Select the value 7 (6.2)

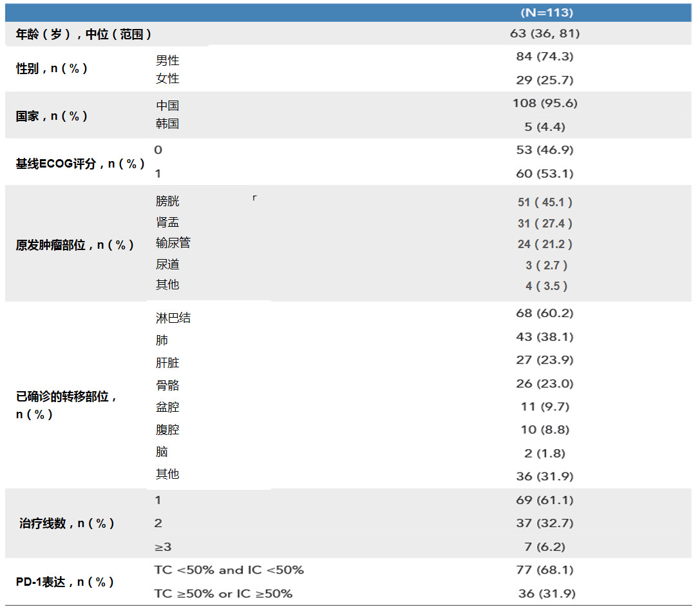(x=545, y=547)
